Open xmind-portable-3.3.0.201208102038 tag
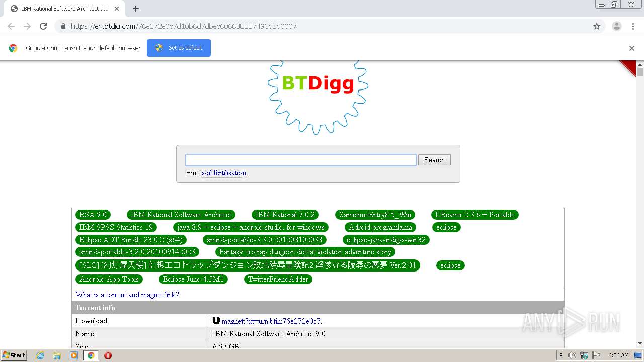Screen dimensions: 644x362 264,240
